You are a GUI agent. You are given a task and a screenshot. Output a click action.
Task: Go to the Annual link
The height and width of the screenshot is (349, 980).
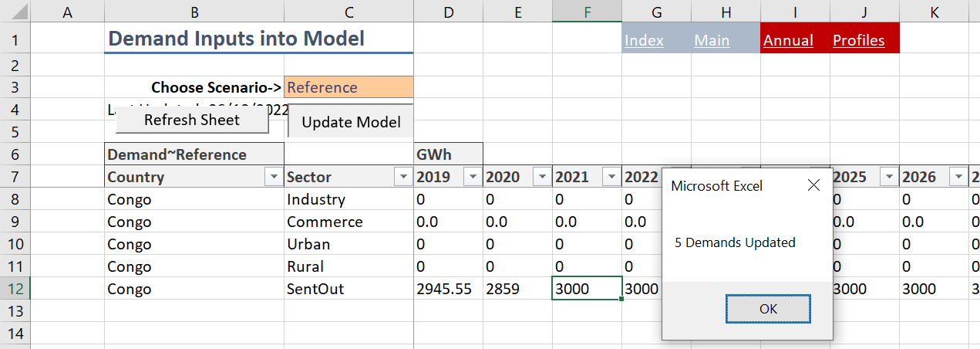click(x=788, y=41)
